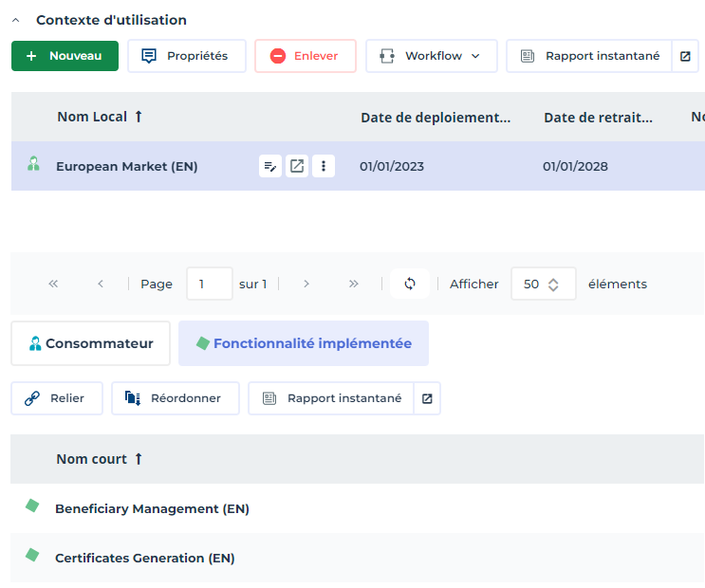Open three-dot menu for European Market
Screen dimensions: 705x588
[x=324, y=166]
